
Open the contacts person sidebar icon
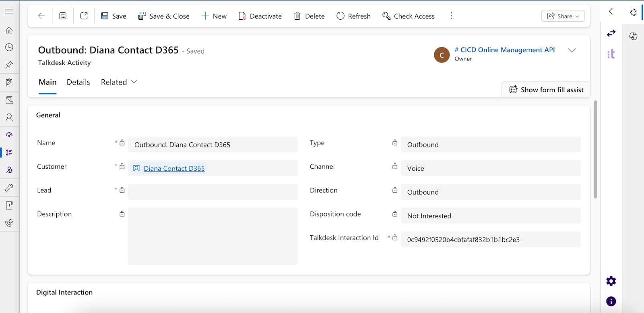click(x=9, y=118)
